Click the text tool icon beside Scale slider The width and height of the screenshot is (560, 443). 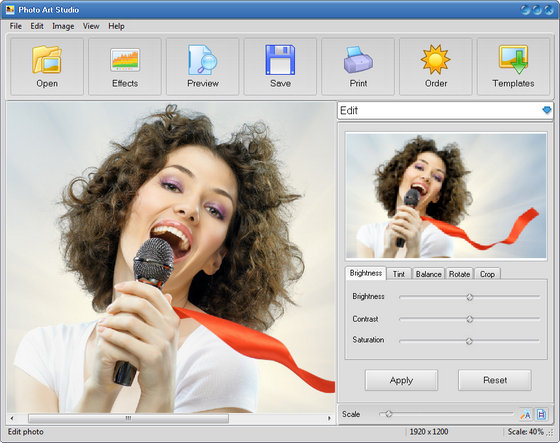point(525,414)
